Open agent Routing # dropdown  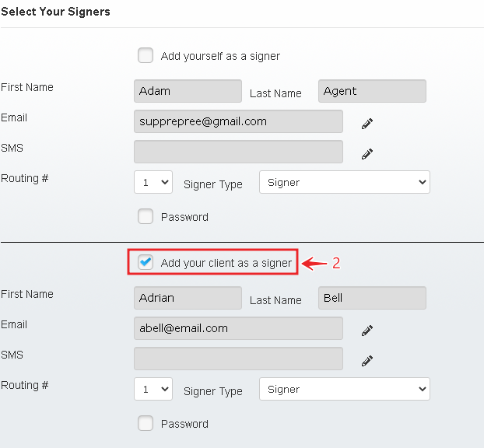(x=153, y=182)
